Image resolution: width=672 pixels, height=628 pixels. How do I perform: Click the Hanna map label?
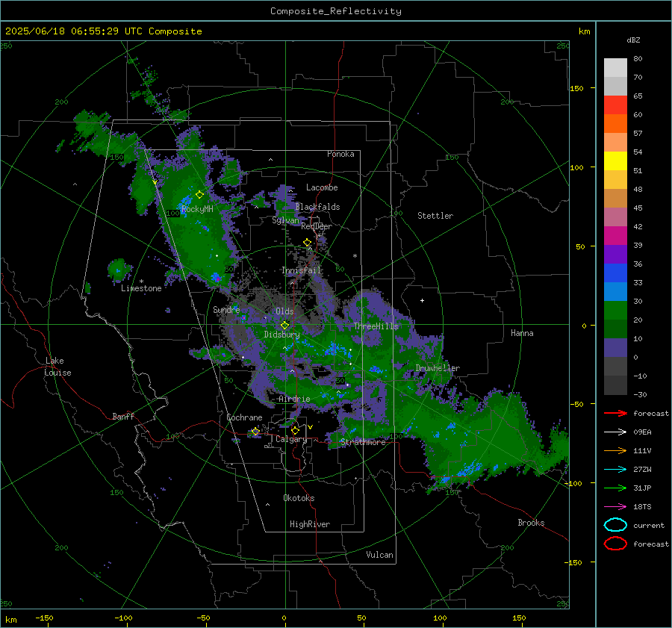522,333
